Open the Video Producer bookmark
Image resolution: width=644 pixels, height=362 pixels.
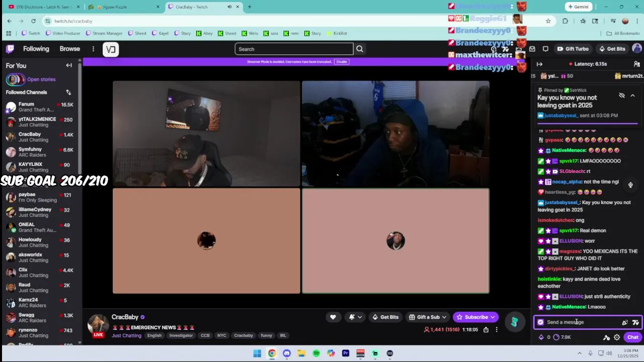click(63, 33)
